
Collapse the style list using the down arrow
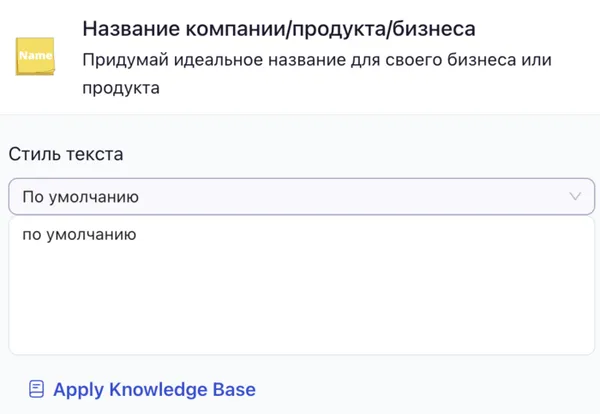[x=575, y=196]
